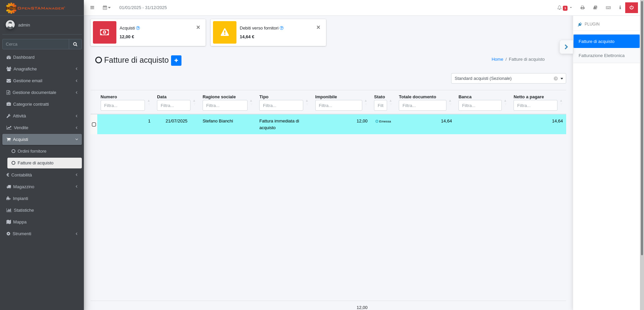This screenshot has height=310, width=644.
Task: Click the info icon in top bar
Action: click(620, 8)
